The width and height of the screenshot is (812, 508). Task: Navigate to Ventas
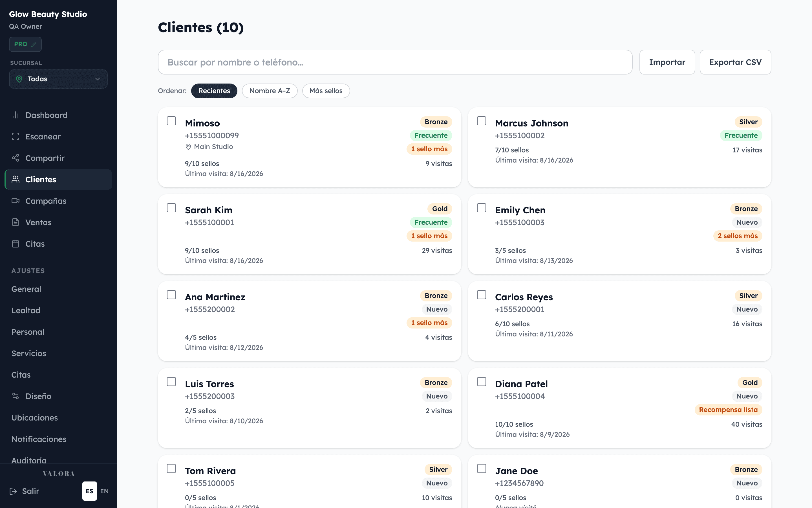(x=58, y=222)
